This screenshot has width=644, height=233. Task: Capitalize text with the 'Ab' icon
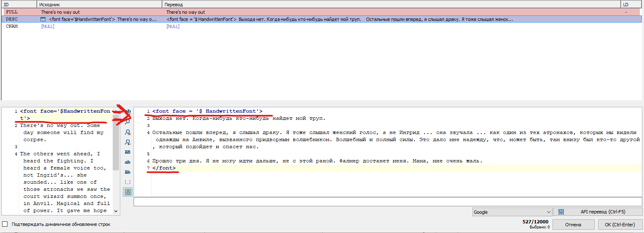pos(128,172)
